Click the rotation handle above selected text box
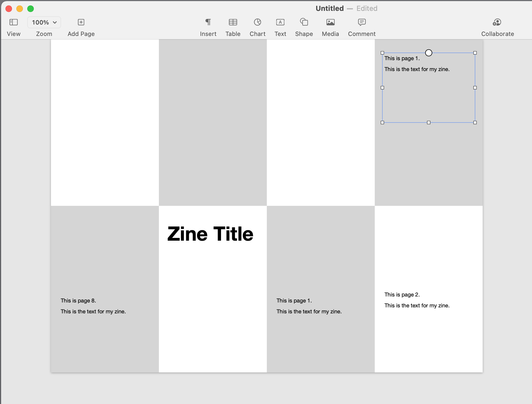Viewport: 532px width, 404px height. (429, 53)
